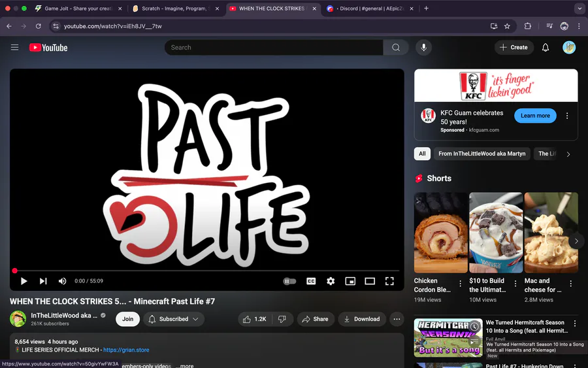Click the Create button
The width and height of the screenshot is (588, 368).
(x=514, y=47)
